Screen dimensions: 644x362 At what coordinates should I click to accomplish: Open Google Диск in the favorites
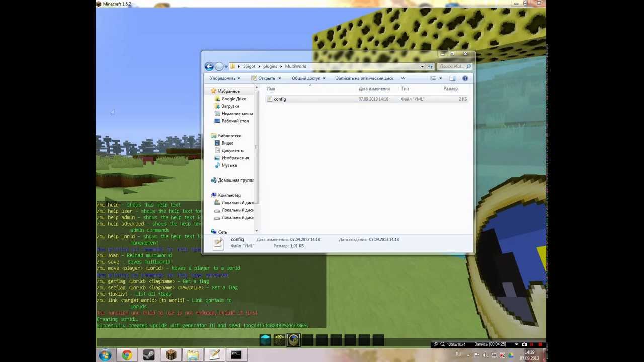[x=233, y=99]
